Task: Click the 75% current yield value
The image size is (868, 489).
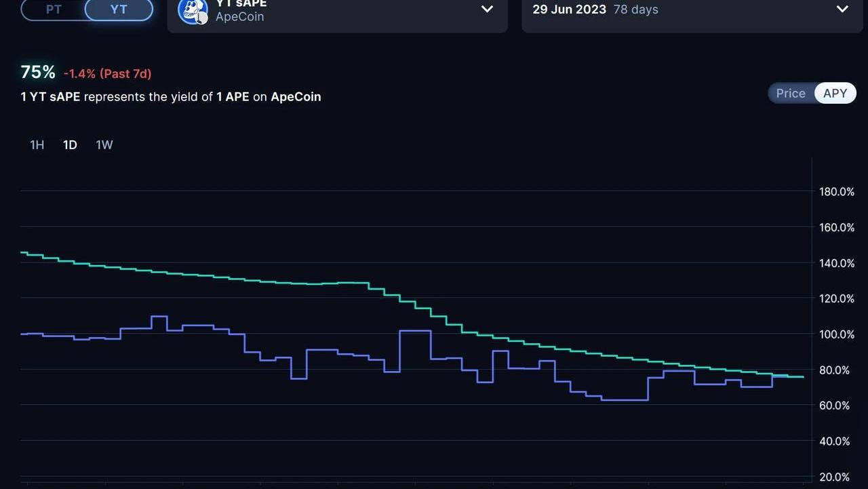Action: point(38,72)
